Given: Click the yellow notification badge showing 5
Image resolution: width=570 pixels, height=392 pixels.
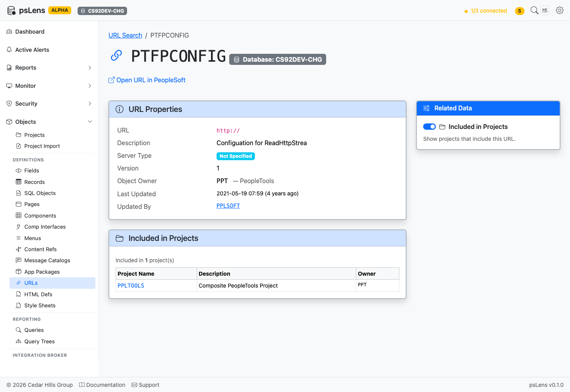Looking at the screenshot, I should point(520,11).
